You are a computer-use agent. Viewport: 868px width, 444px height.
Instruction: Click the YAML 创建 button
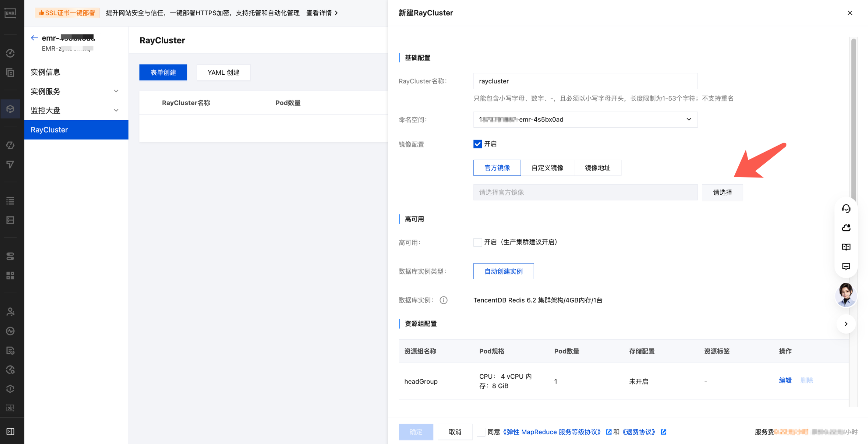(223, 72)
